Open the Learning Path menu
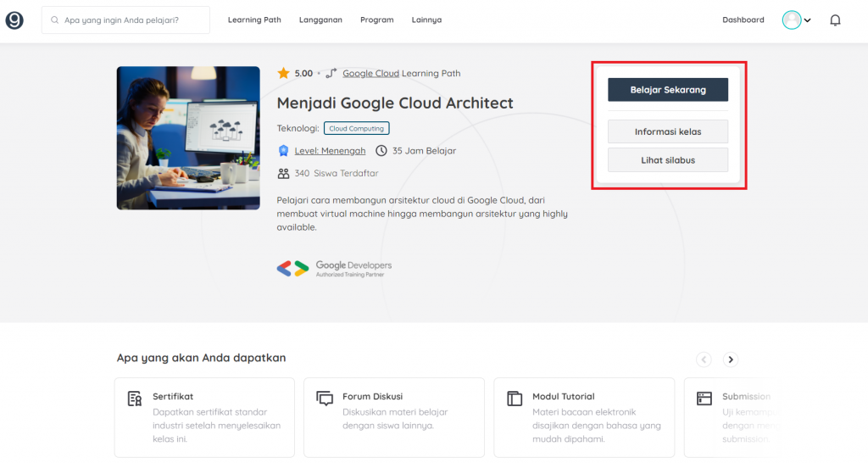Viewport: 868px width, 463px height. pos(254,20)
